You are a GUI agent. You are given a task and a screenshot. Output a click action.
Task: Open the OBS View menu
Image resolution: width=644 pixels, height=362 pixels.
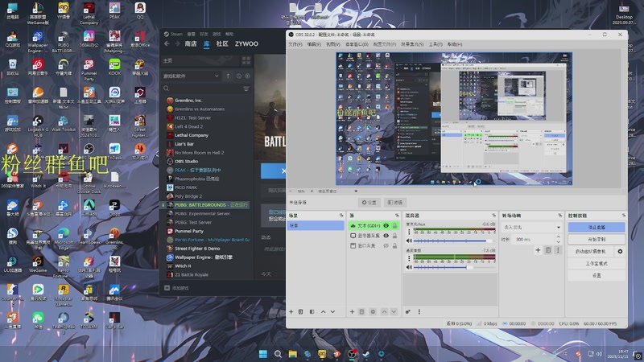(x=333, y=44)
